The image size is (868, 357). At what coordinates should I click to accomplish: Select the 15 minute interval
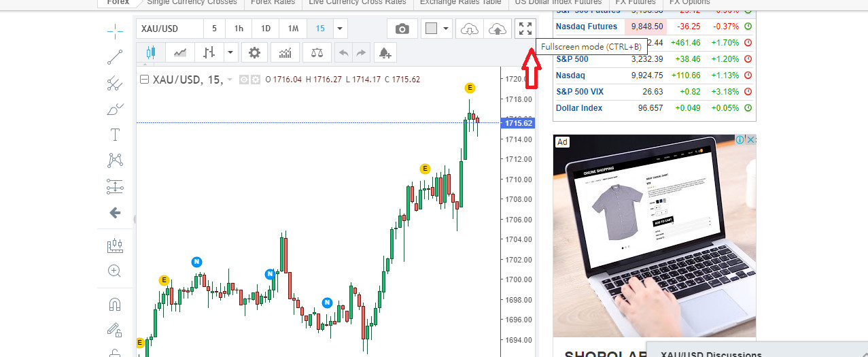pos(320,29)
